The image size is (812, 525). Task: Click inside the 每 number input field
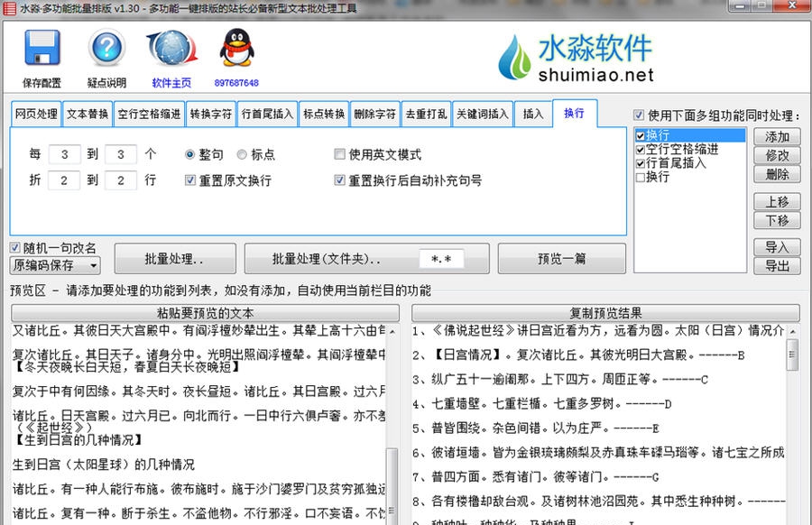click(64, 154)
